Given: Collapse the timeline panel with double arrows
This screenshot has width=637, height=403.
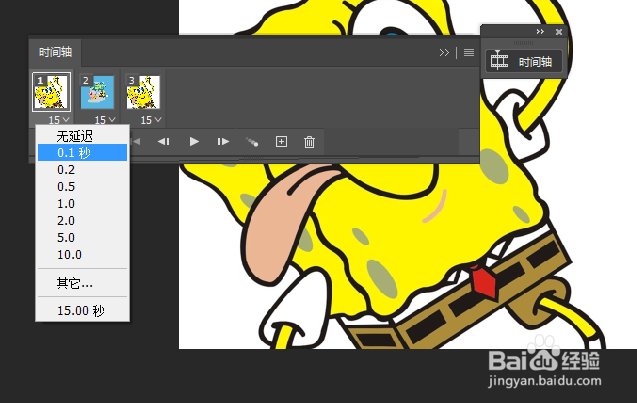Looking at the screenshot, I should [444, 52].
